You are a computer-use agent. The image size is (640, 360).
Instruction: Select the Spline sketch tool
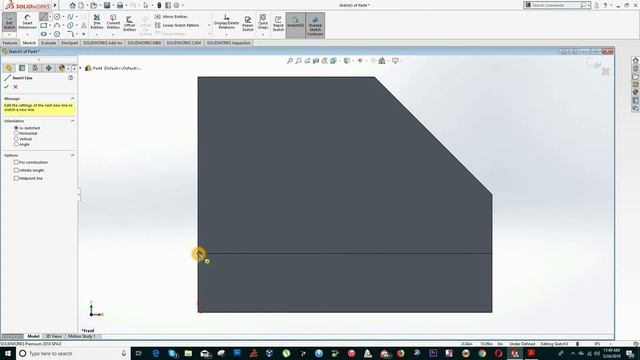coord(70,17)
